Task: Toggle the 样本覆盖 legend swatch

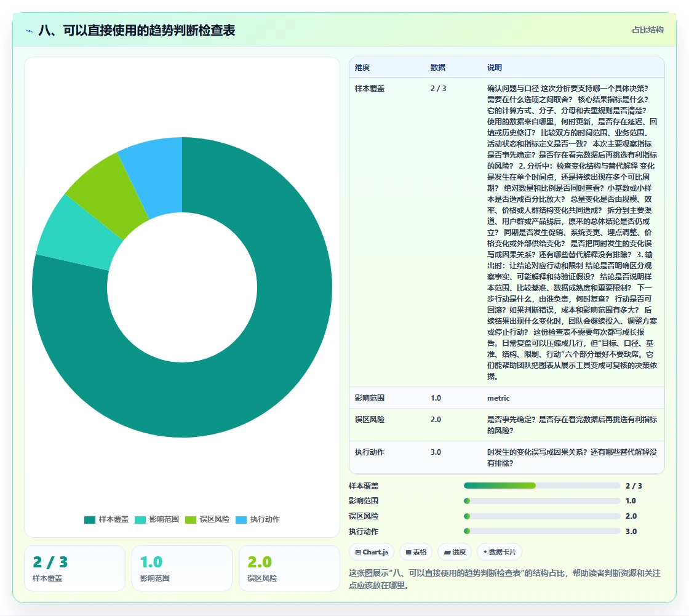Action: [x=90, y=520]
